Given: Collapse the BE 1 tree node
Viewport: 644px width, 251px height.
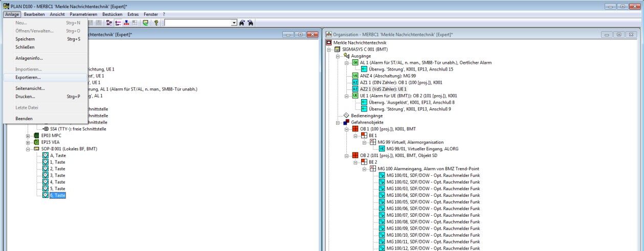Looking at the screenshot, I should (x=356, y=135).
